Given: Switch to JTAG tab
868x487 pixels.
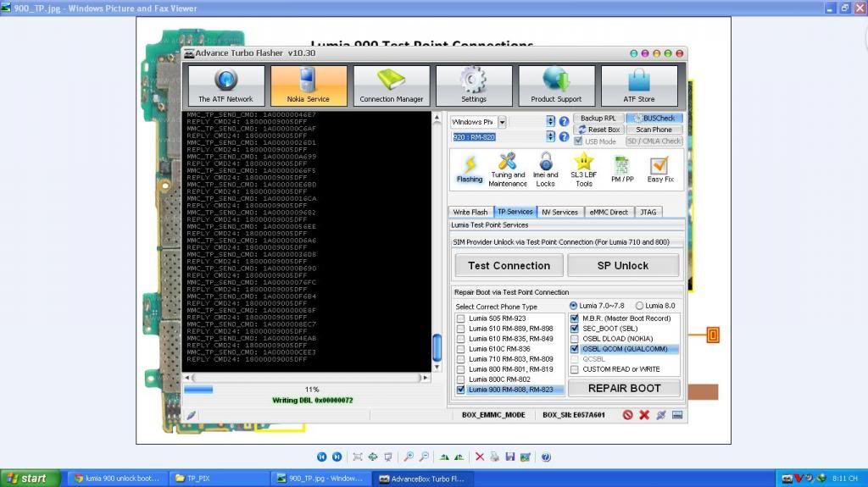Looking at the screenshot, I should pos(648,212).
